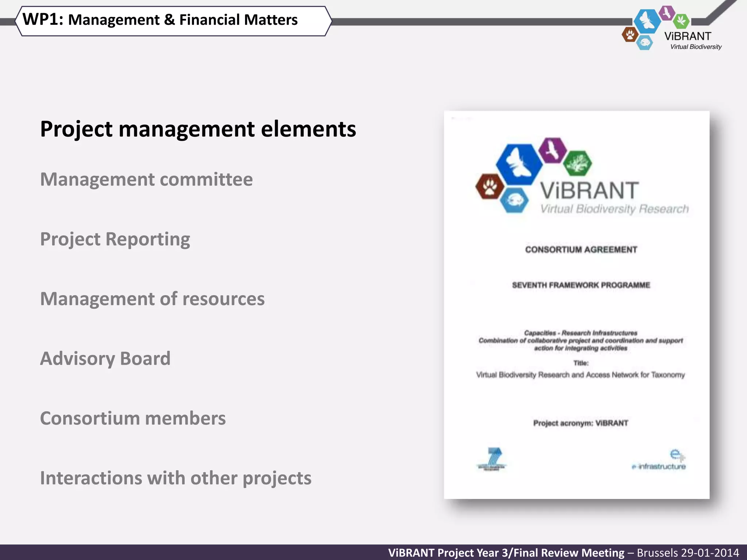The image size is (747, 560).
Task: Click the header logo's brown paw hexagon
Action: click(630, 35)
